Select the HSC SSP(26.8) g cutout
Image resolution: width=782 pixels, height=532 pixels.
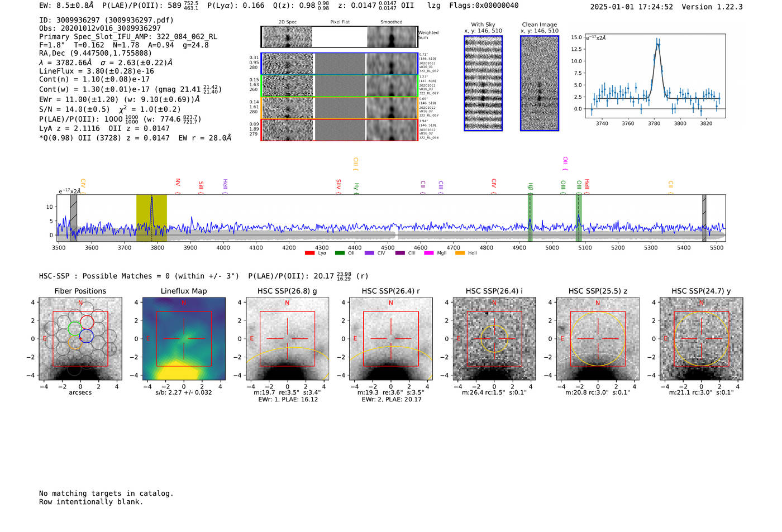pos(287,339)
